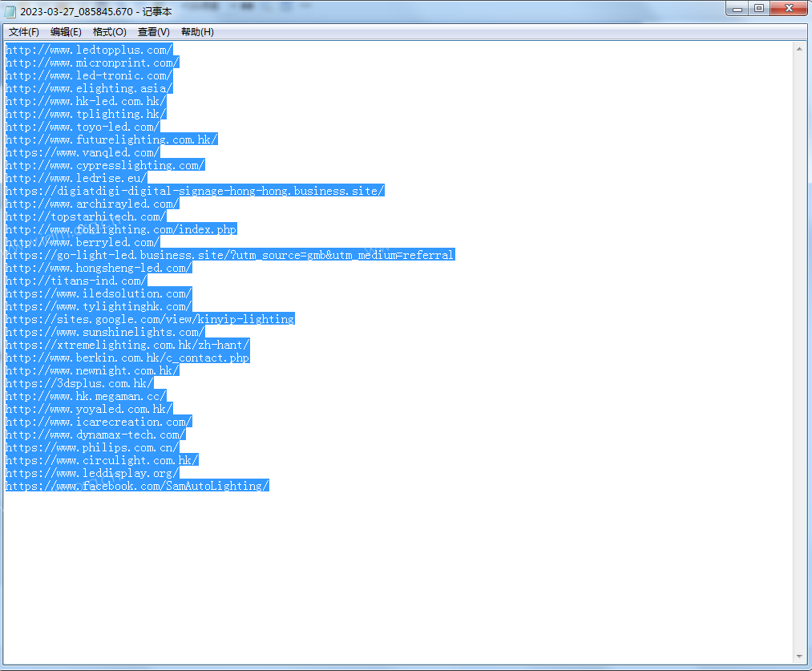Click the line http://www.berryled.com/

point(83,242)
